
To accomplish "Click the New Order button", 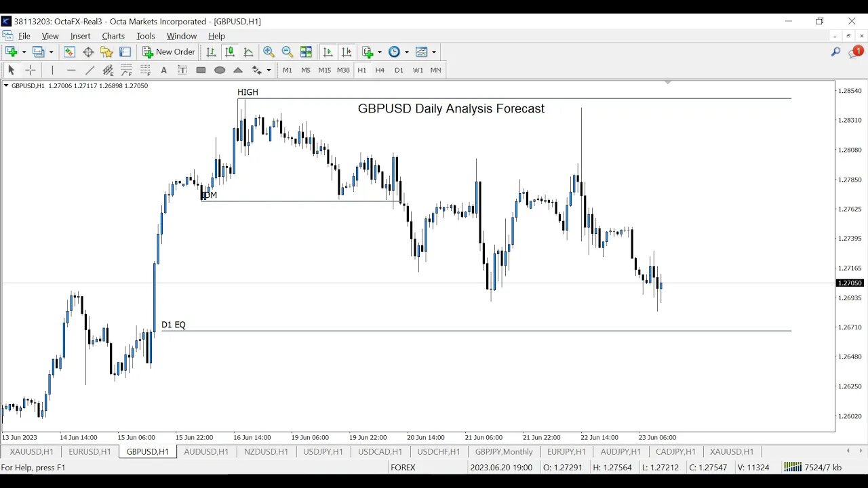I will pyautogui.click(x=169, y=52).
